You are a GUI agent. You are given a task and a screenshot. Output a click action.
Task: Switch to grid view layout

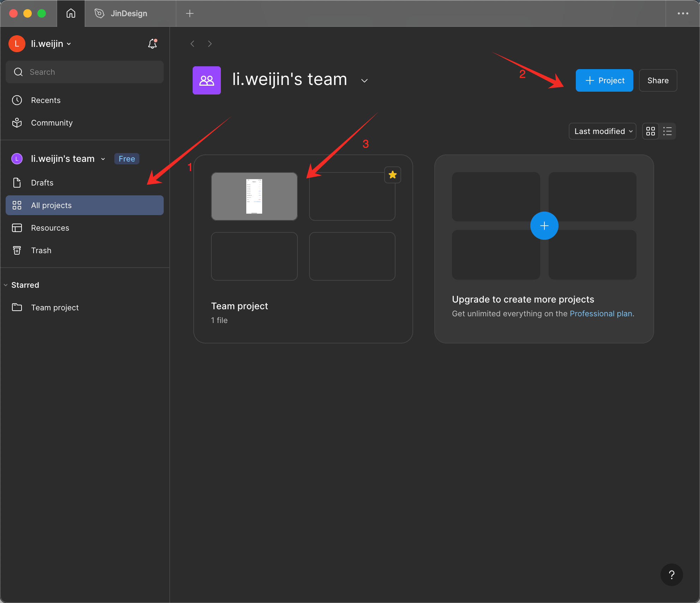coord(650,131)
